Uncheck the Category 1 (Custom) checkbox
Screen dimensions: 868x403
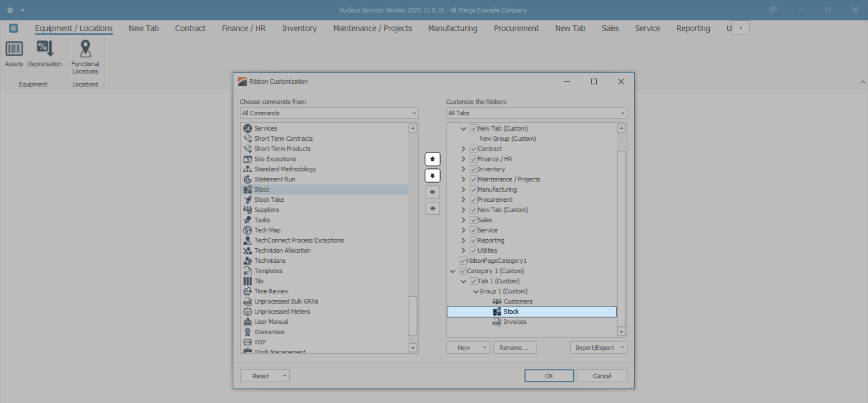(462, 271)
